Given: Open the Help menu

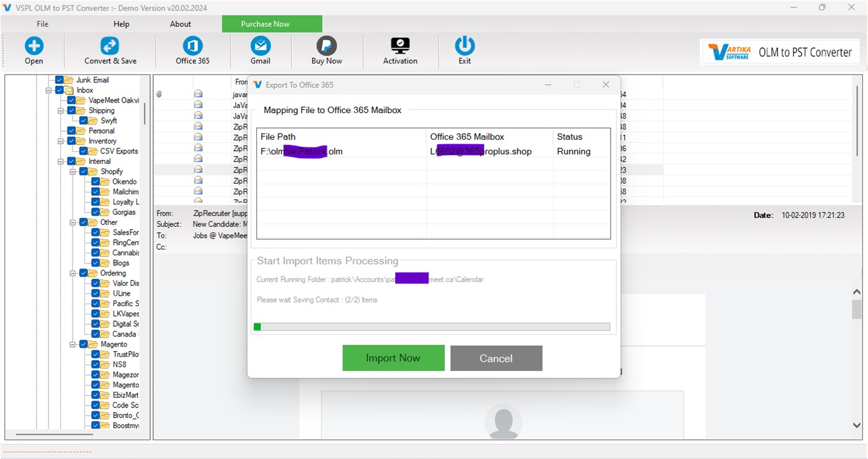Looking at the screenshot, I should pyautogui.click(x=121, y=24).
